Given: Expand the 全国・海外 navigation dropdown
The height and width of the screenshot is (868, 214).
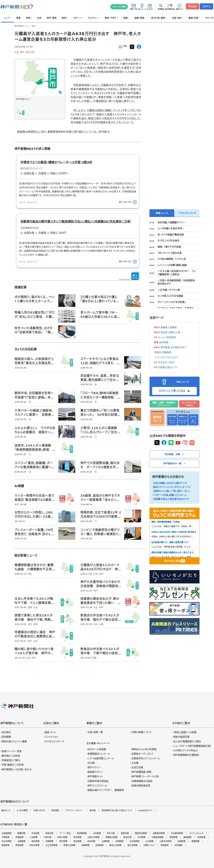Looking at the screenshot, I should coord(178,18).
